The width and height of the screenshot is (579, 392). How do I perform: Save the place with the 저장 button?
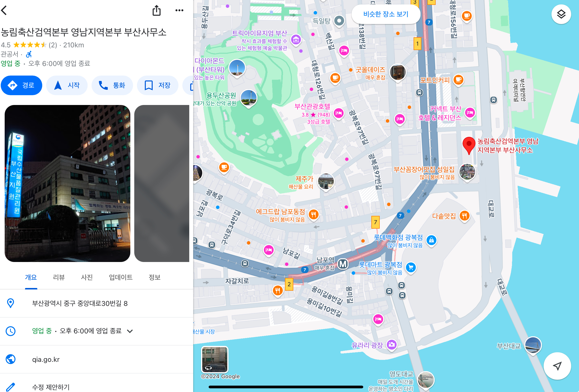click(x=158, y=85)
